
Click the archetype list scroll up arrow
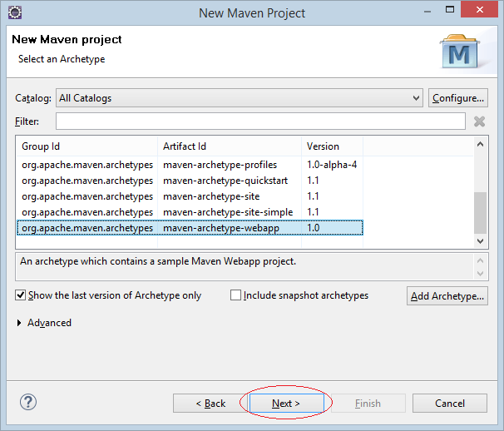[x=480, y=144]
